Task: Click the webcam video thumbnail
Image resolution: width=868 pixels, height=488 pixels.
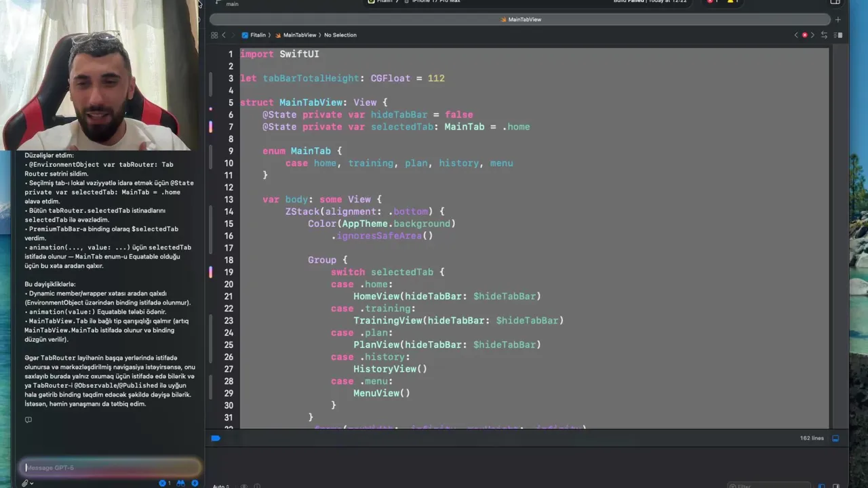Action: click(x=100, y=75)
